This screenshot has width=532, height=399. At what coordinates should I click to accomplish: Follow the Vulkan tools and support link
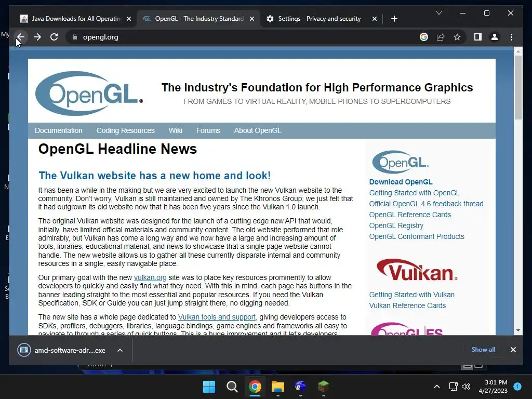tap(217, 317)
